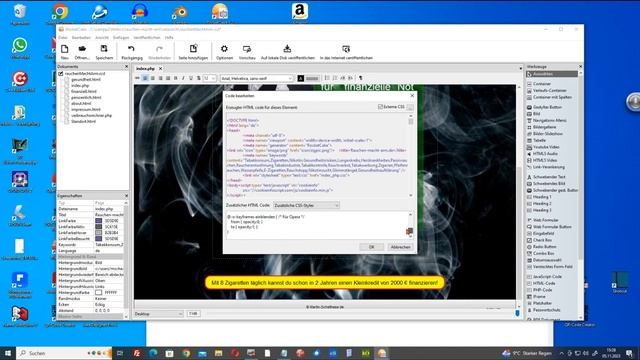This screenshot has height=360, width=640.
Task: Click the Seite hinzufügen toolbar icon
Action: pos(193,49)
